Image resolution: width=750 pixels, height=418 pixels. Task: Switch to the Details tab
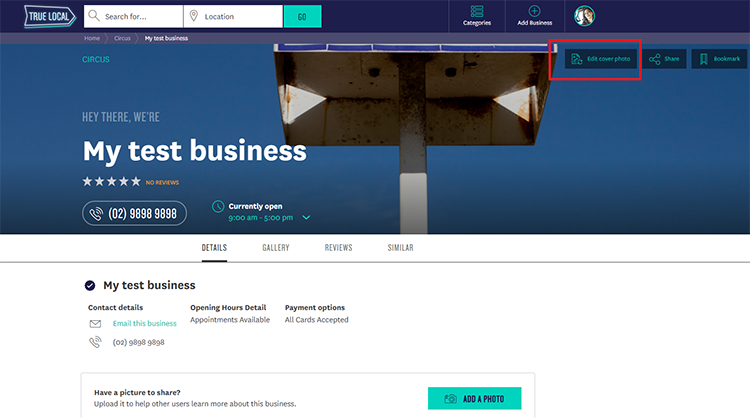tap(214, 248)
